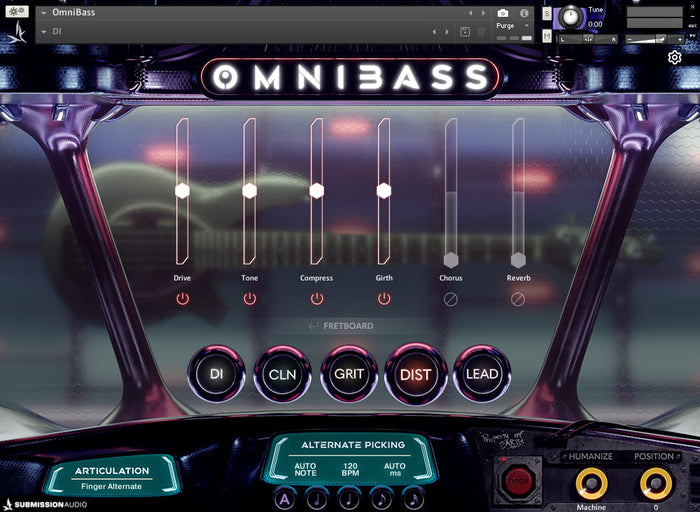The width and height of the screenshot is (700, 512).
Task: Toggle the Drive power button
Action: coord(182,299)
